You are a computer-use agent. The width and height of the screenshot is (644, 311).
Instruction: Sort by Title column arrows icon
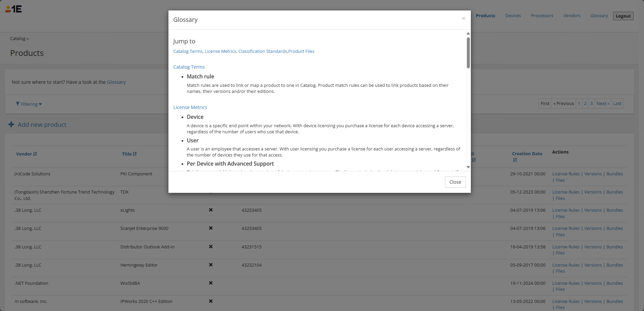pyautogui.click(x=135, y=154)
